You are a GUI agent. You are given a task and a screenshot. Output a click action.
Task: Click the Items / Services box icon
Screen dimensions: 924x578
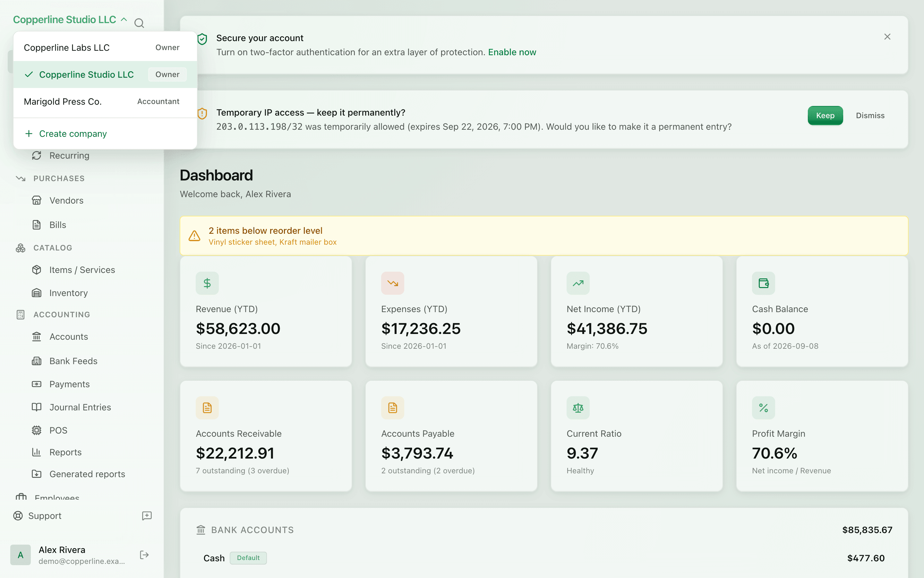click(x=37, y=270)
